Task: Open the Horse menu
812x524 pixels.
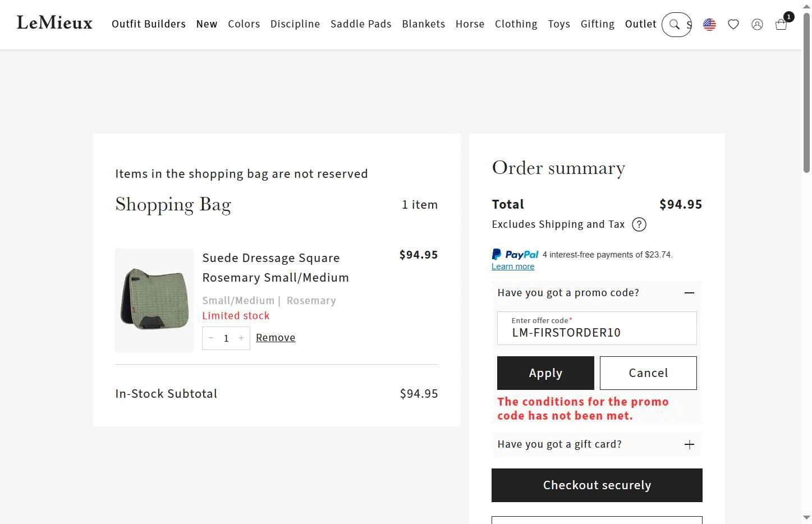Action: pyautogui.click(x=470, y=24)
